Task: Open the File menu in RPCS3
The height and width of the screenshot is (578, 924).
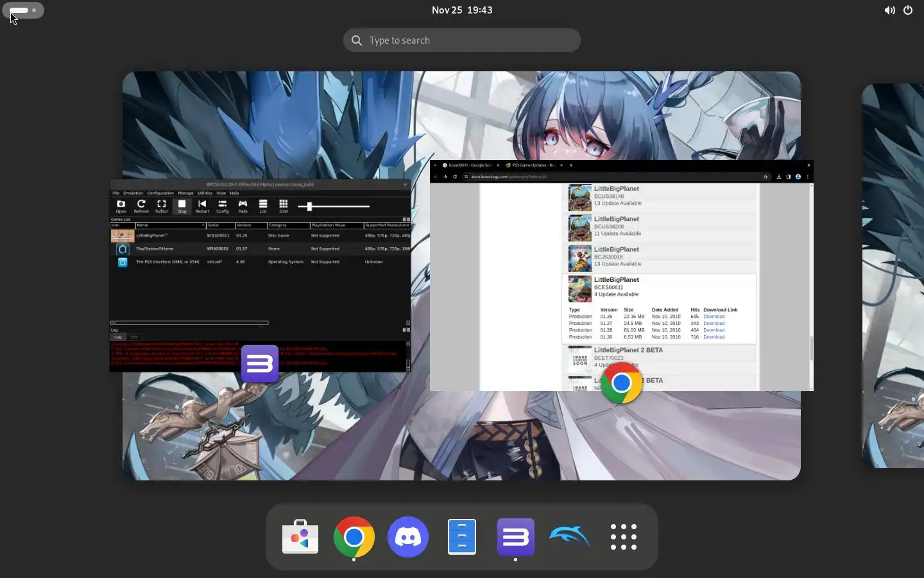Action: click(x=116, y=193)
